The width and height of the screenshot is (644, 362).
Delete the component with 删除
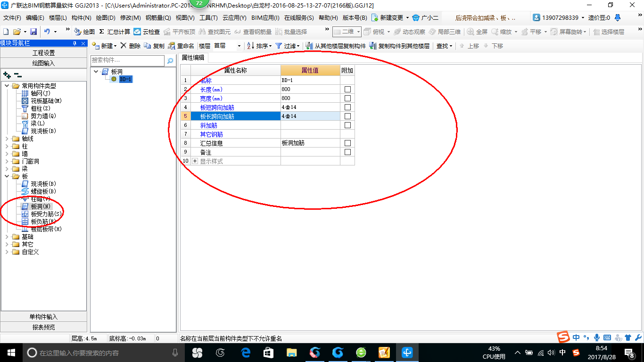coord(131,46)
